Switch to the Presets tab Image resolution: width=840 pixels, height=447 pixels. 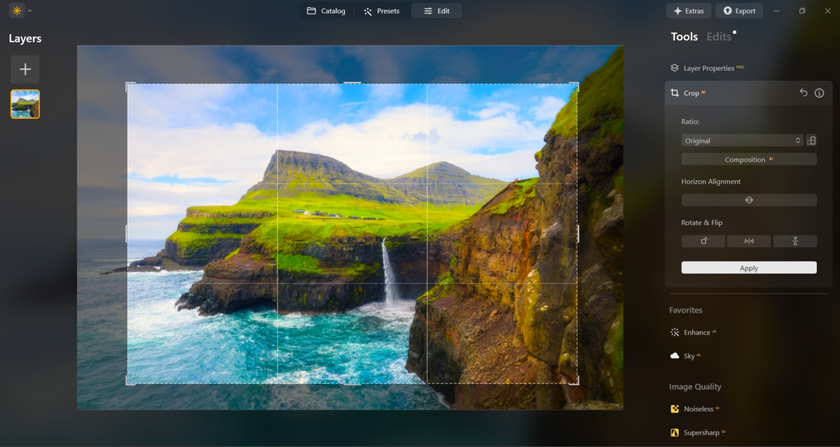pos(381,11)
